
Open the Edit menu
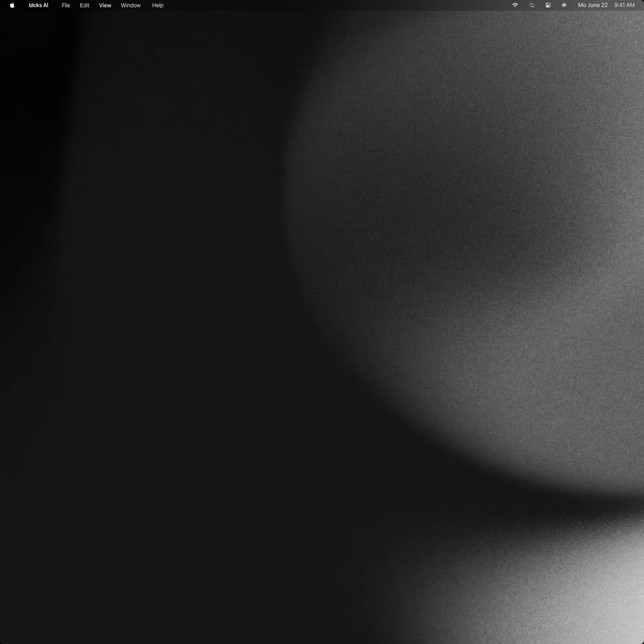pos(85,5)
